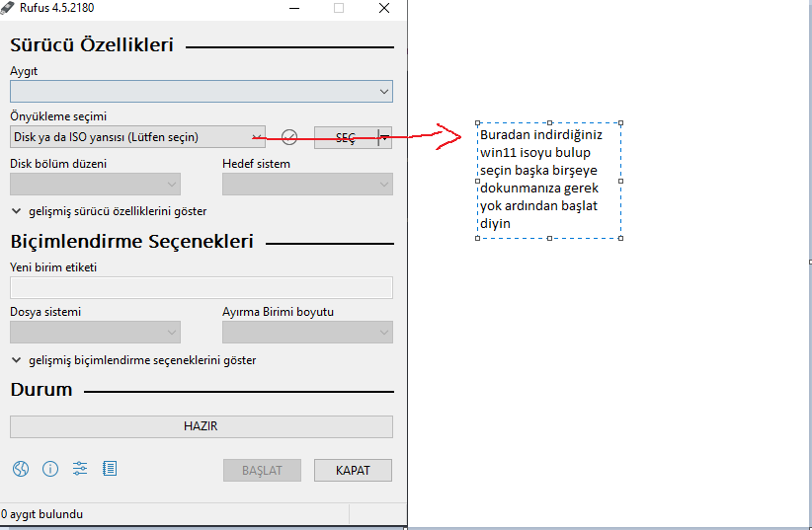Screen dimensions: 812x530
Task: Open the Önyükleme seçimi dropdown
Action: click(x=137, y=137)
